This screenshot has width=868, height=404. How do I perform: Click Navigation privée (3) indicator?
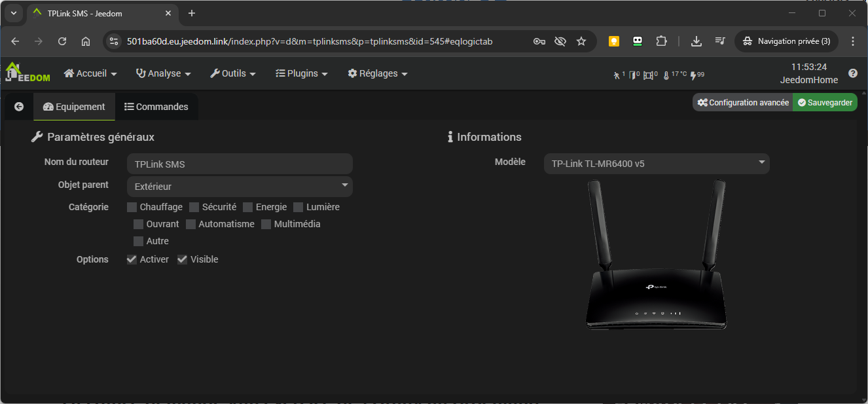(x=787, y=41)
